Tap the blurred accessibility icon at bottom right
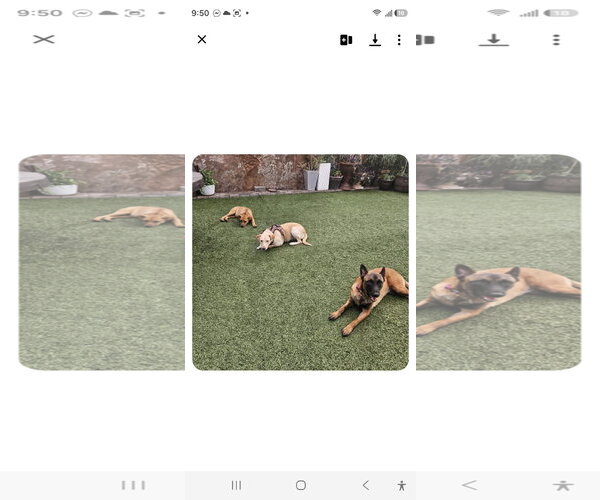Screen dimensions: 600x500 click(563, 486)
